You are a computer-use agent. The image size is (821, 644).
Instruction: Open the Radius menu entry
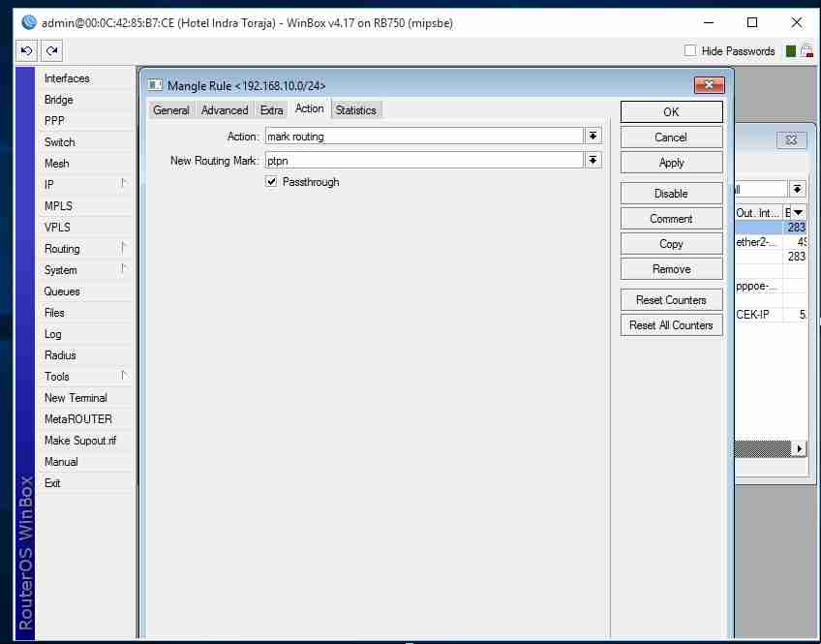[x=85, y=355]
